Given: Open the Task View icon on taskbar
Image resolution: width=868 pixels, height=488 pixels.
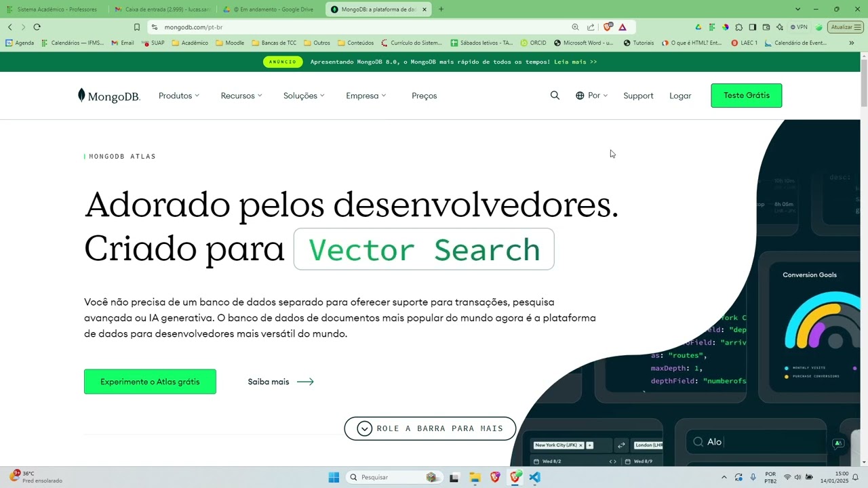Looking at the screenshot, I should click(x=454, y=477).
